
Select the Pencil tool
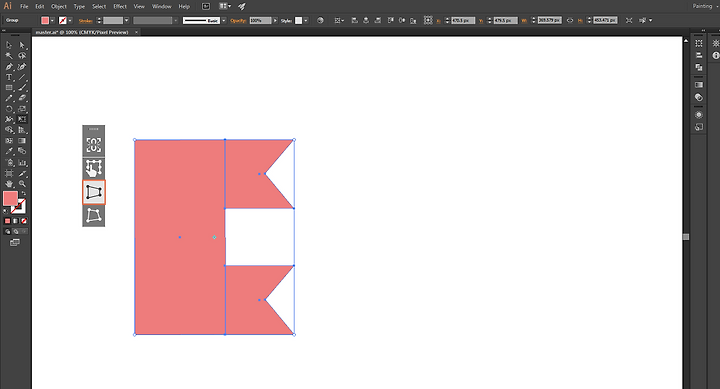pyautogui.click(x=9, y=98)
